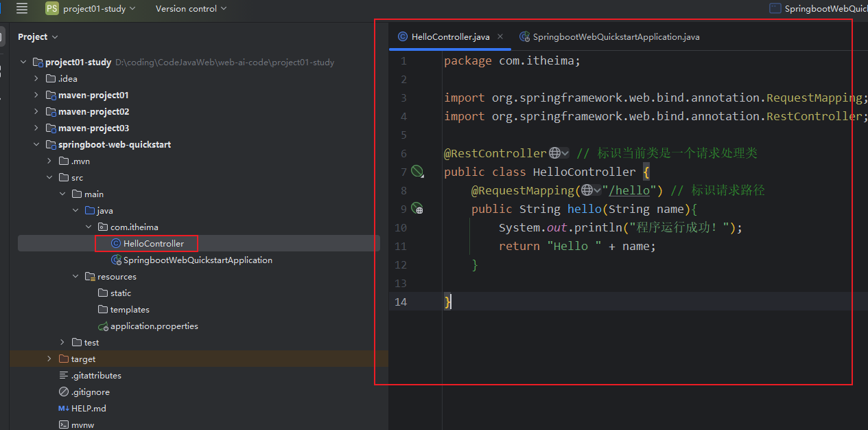Click the .gitignore file icon
The width and height of the screenshot is (868, 430).
click(64, 392)
